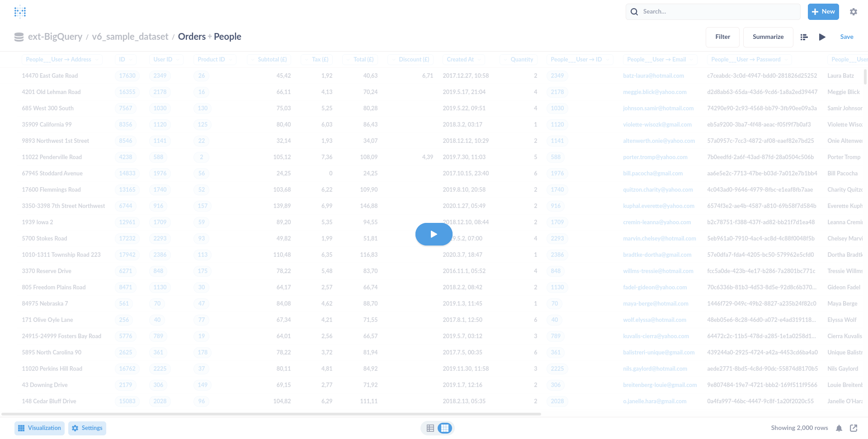
Task: Open the Metabase home via the logo icon
Action: coord(20,11)
